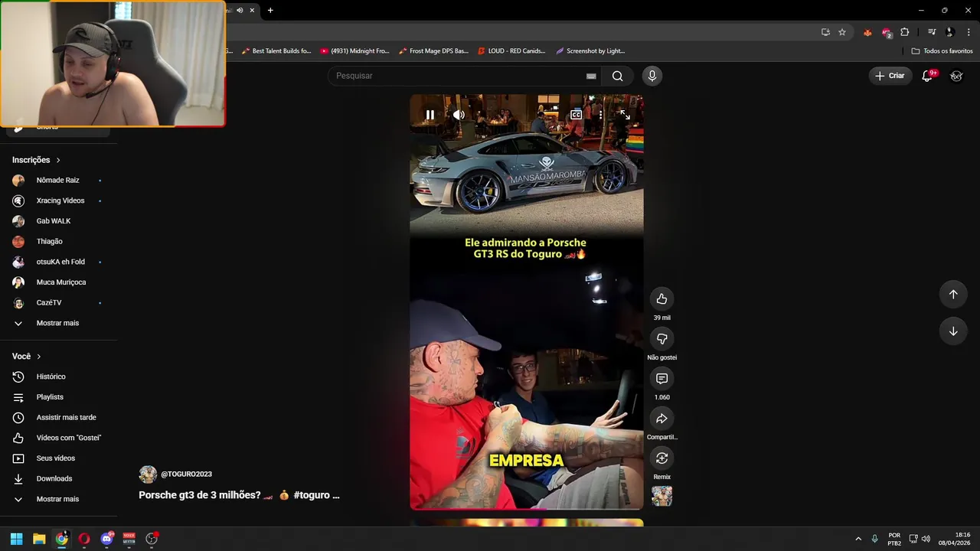The image size is (980, 551).
Task: Open the comments with 1.060 count
Action: click(661, 379)
